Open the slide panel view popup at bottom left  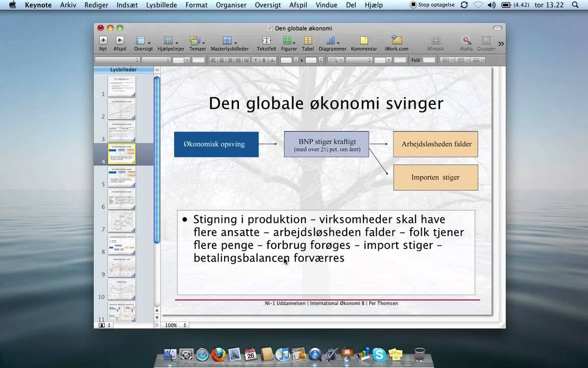[105, 325]
